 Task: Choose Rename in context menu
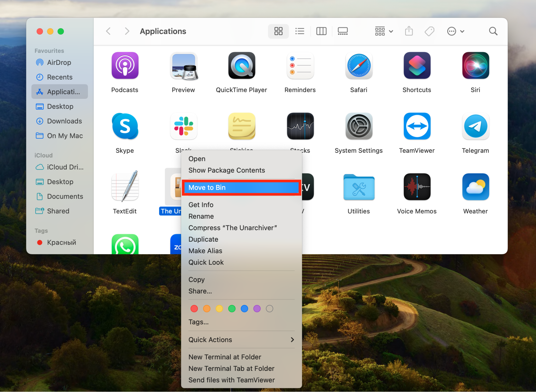(241, 216)
